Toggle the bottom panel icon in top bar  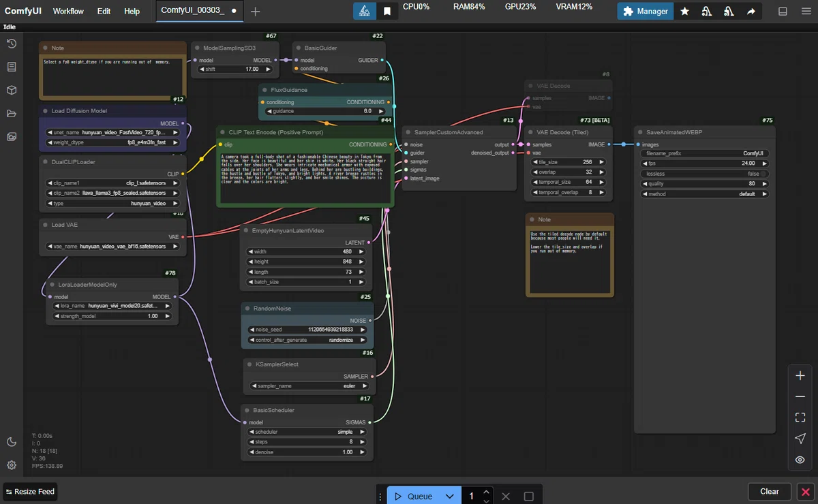[783, 11]
